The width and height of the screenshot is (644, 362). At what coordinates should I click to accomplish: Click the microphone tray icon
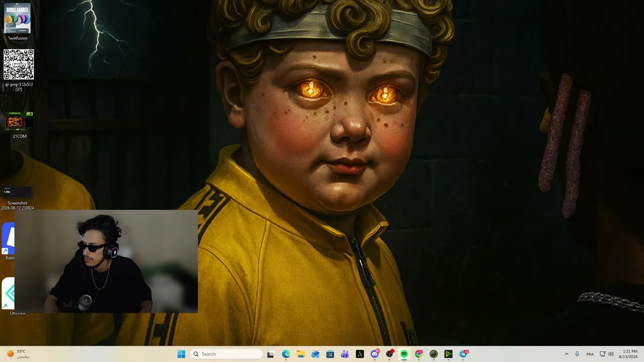pyautogui.click(x=577, y=354)
